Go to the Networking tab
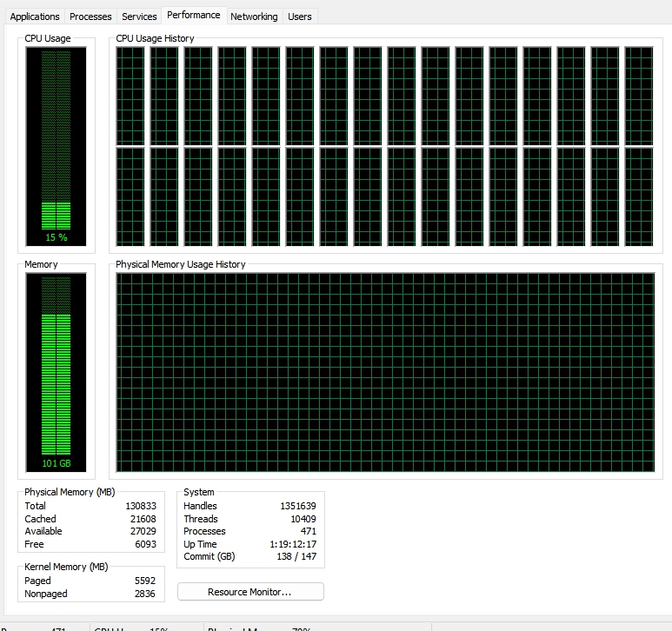 click(x=254, y=17)
